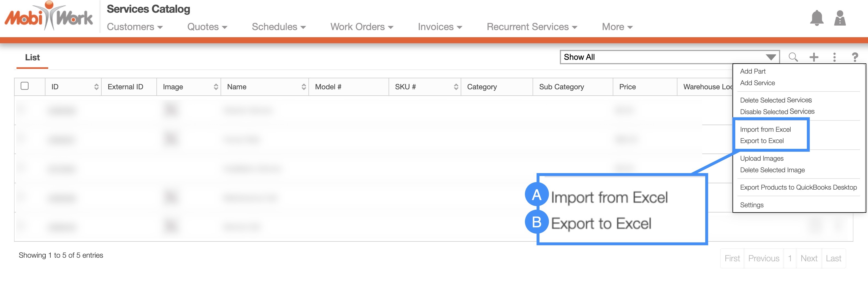
Task: Click the search magnifier icon
Action: (x=793, y=57)
